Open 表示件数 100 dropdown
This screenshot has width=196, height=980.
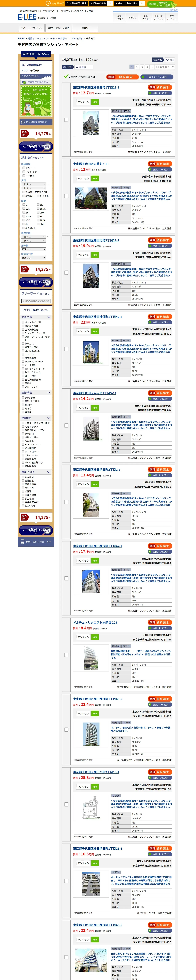(169, 60)
